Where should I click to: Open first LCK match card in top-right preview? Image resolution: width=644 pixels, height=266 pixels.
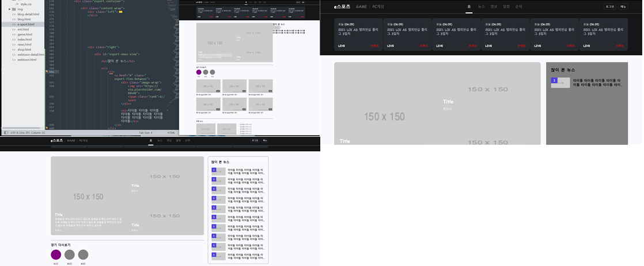click(x=358, y=34)
